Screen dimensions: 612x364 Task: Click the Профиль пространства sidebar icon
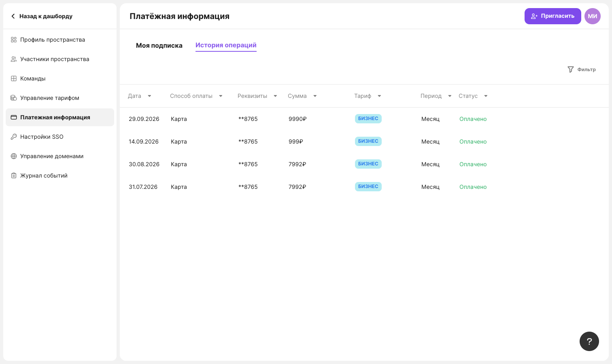click(x=14, y=40)
